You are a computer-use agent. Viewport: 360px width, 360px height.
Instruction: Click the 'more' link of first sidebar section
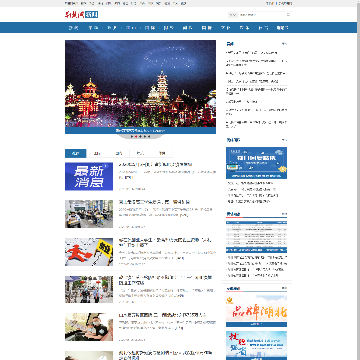click(284, 44)
